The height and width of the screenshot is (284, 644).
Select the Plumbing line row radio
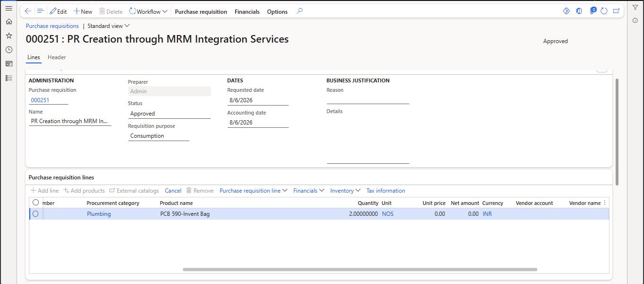click(x=35, y=214)
